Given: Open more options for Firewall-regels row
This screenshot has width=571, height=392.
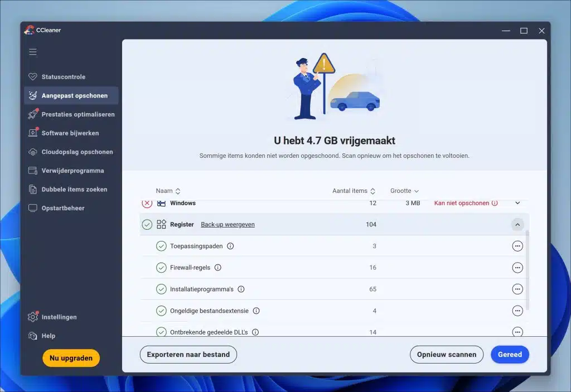Looking at the screenshot, I should [x=517, y=268].
